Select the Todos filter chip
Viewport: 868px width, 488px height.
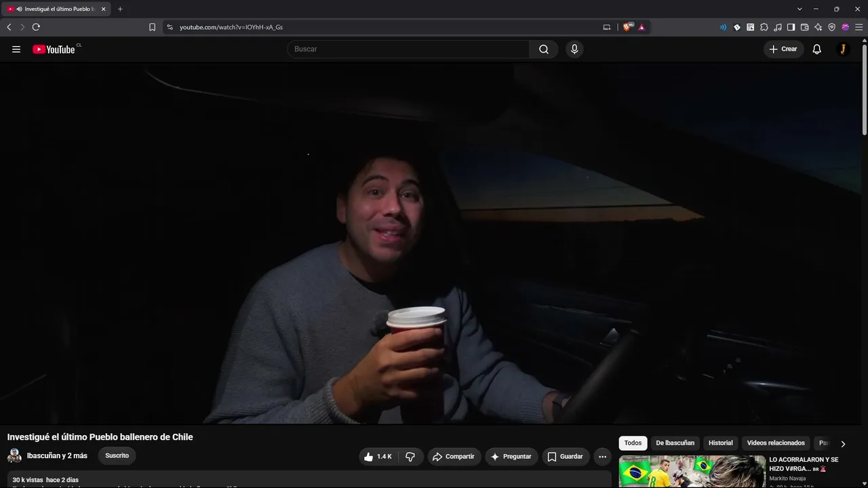pos(633,443)
